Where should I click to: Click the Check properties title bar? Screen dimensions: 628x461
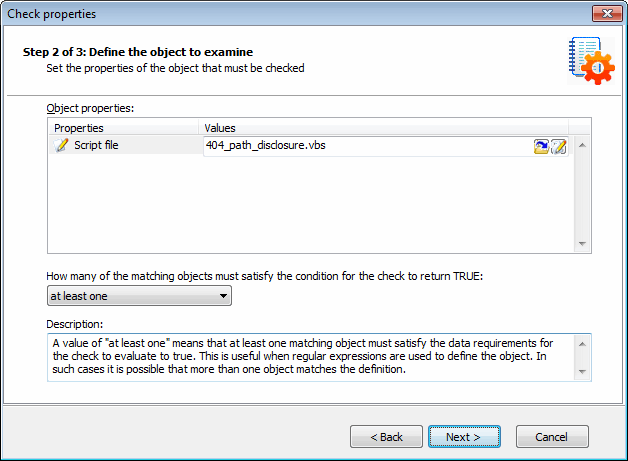(296, 14)
